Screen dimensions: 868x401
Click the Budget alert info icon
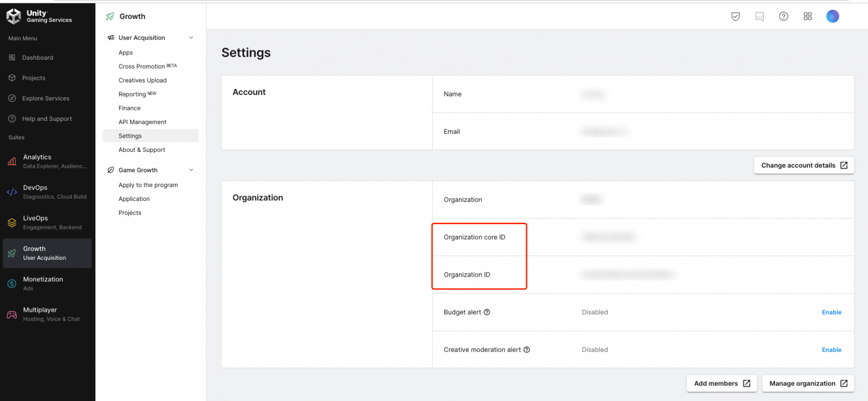click(487, 312)
